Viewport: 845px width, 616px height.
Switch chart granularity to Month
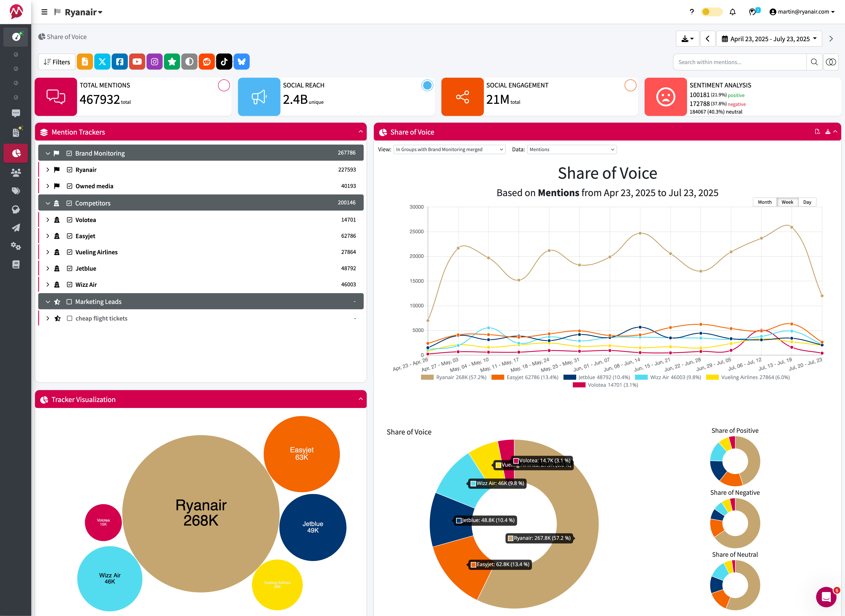pos(765,202)
